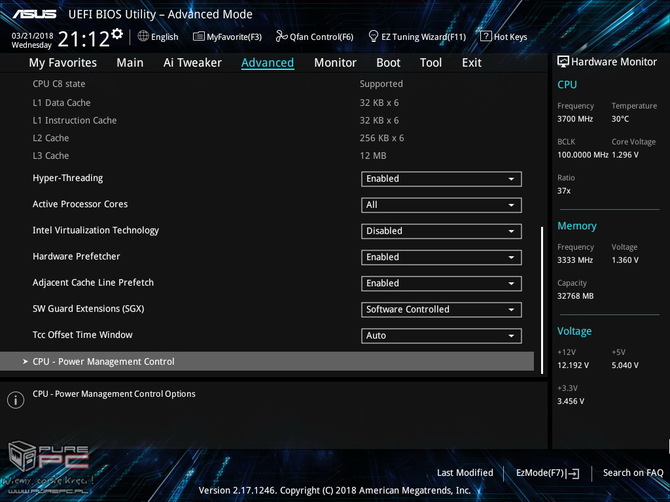Go to the Ai Tweaker tab

point(192,63)
